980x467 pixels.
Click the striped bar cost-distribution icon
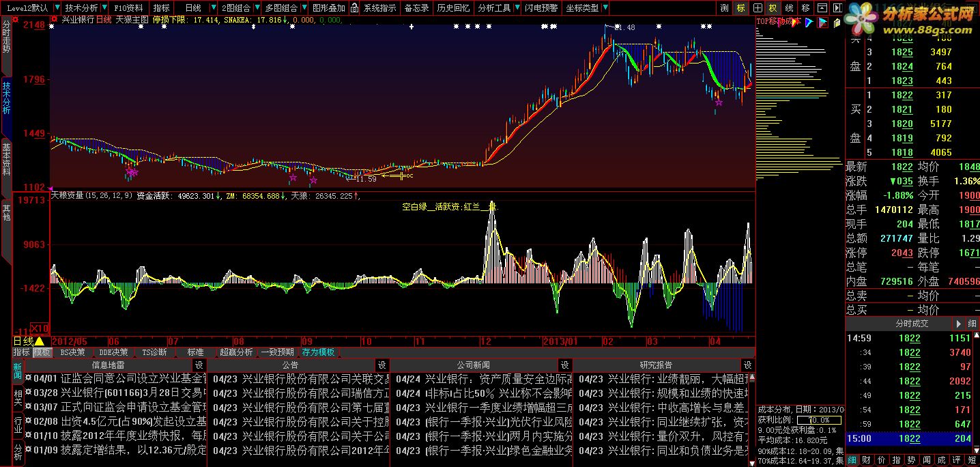[823, 23]
